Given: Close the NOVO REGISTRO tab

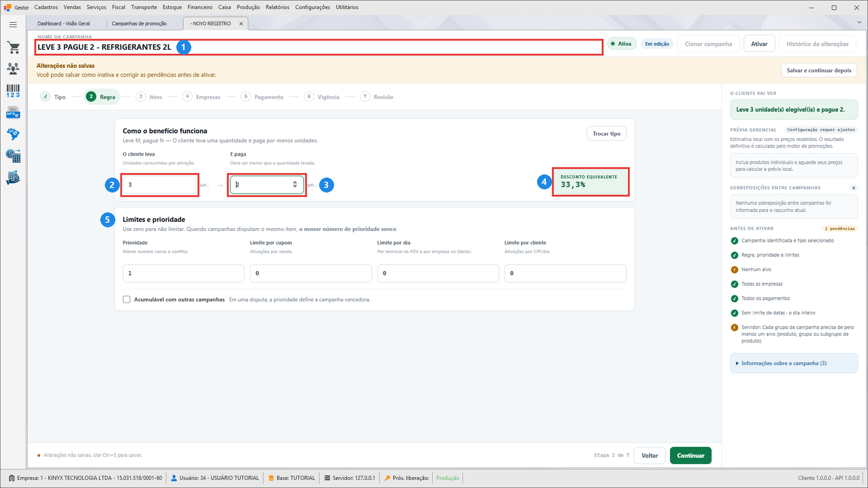Looking at the screenshot, I should click(241, 24).
